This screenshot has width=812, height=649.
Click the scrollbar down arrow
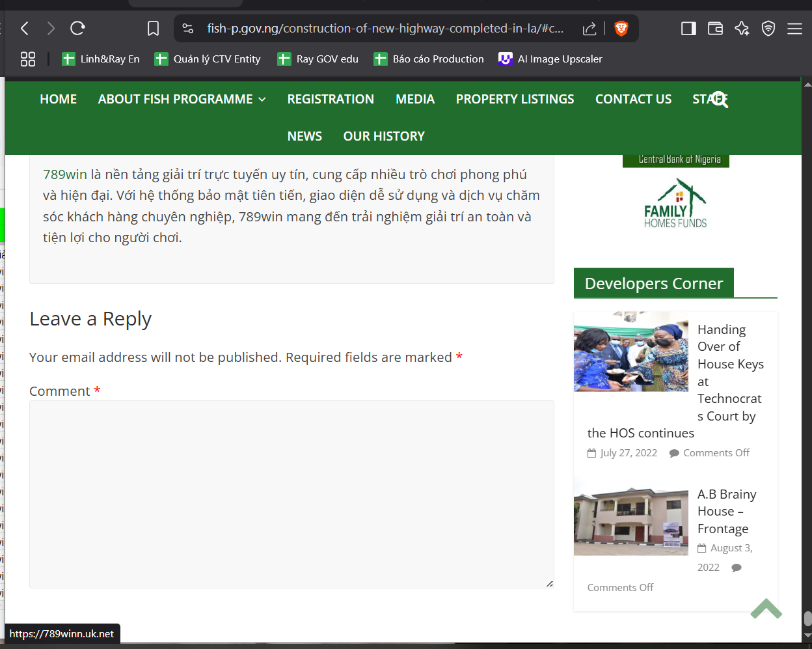tap(807, 636)
